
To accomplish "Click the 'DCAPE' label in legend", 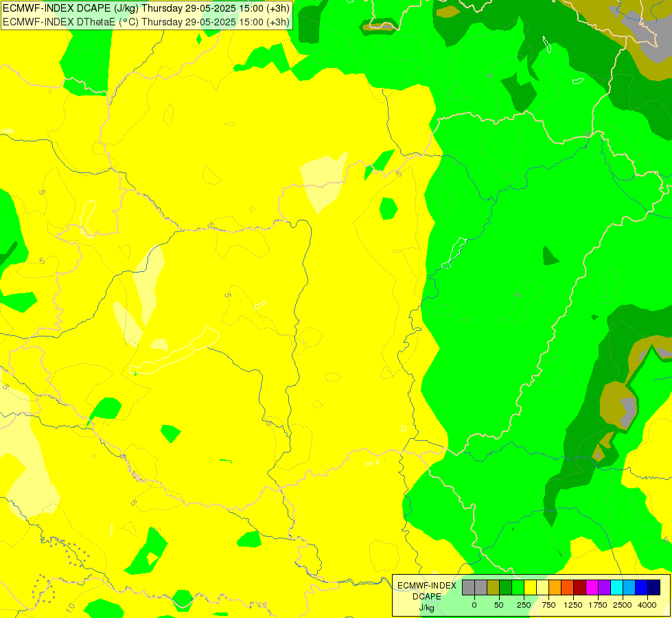I will (427, 597).
